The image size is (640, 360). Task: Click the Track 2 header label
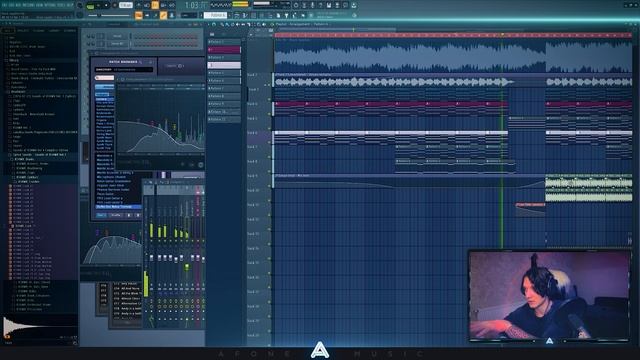coord(253,75)
